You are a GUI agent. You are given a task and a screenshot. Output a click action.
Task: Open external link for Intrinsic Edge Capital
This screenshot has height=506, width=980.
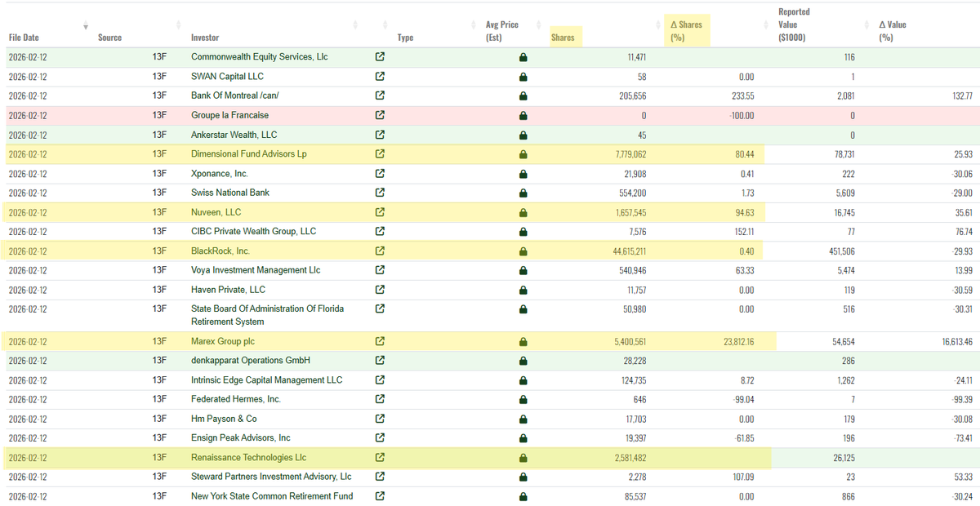click(x=380, y=379)
